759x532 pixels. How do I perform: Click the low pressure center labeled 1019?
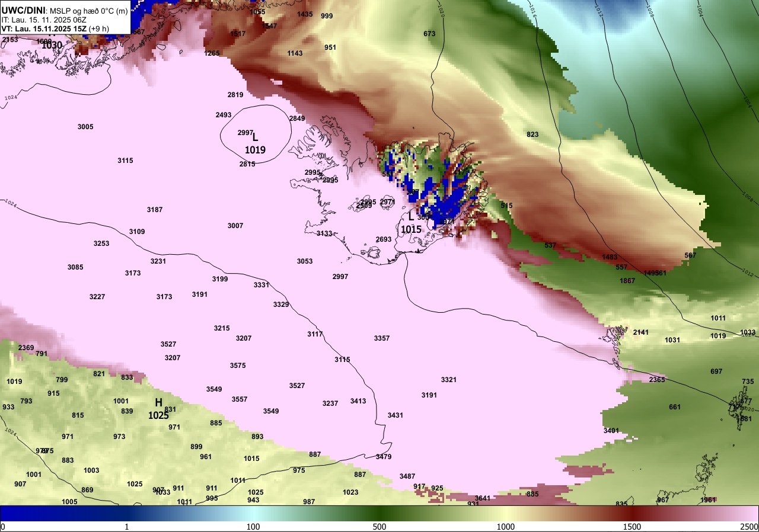pyautogui.click(x=255, y=144)
